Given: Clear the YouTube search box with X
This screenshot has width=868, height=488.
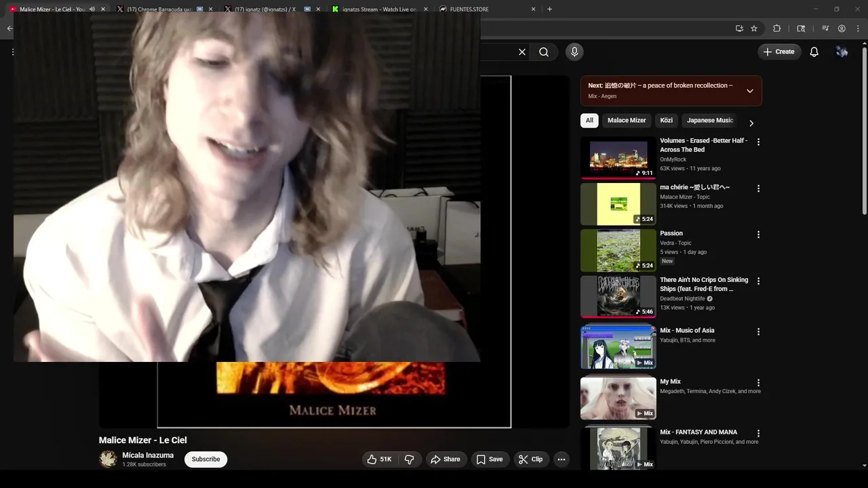Looking at the screenshot, I should tap(522, 52).
